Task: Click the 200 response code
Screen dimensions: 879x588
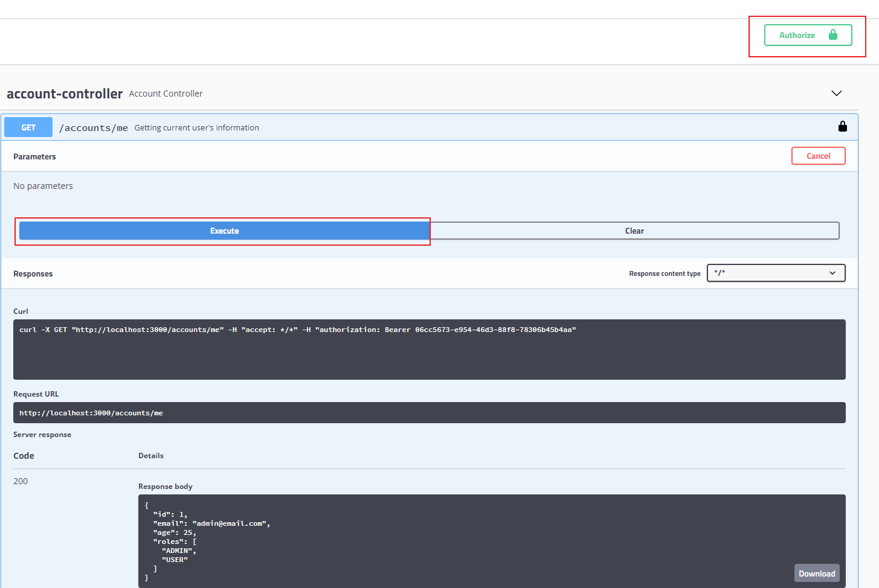Action: click(21, 481)
